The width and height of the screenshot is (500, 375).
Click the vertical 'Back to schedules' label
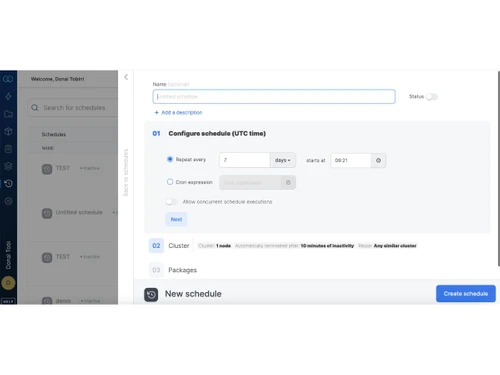126,172
